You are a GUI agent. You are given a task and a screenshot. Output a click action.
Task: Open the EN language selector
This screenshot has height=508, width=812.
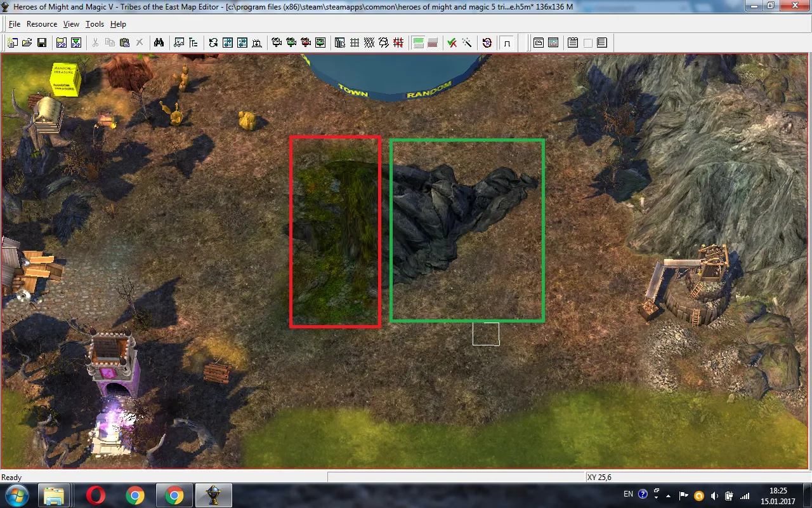click(628, 494)
